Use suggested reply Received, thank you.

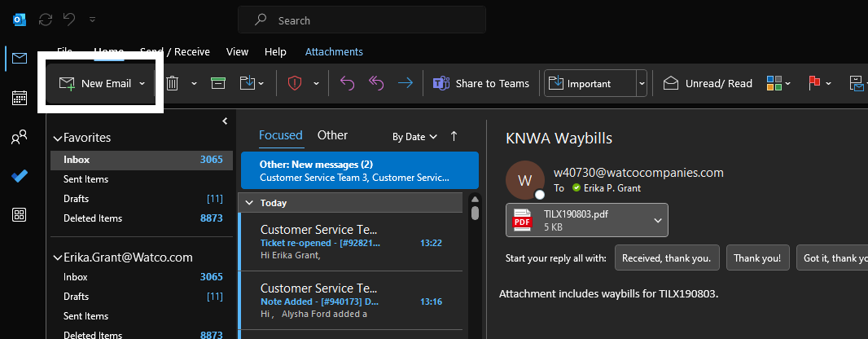(667, 258)
